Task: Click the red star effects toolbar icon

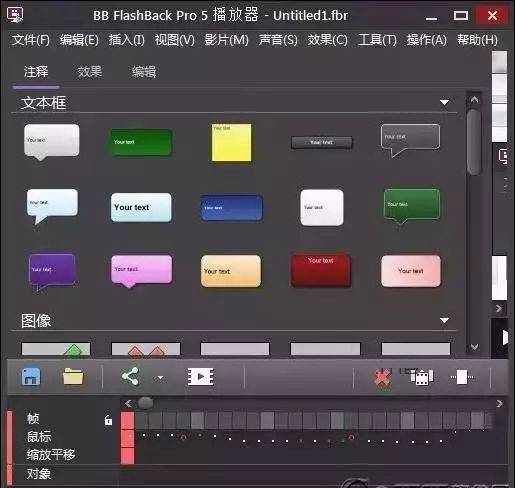Action: pos(383,377)
